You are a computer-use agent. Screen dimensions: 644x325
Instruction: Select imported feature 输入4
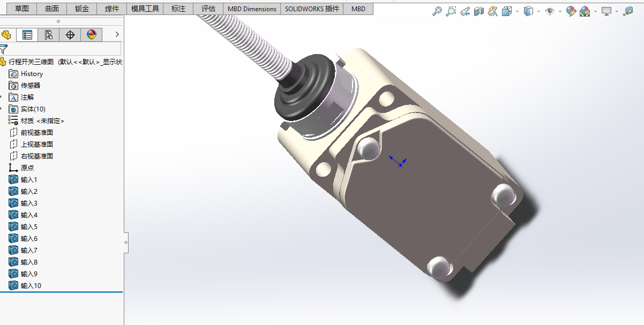(x=23, y=215)
